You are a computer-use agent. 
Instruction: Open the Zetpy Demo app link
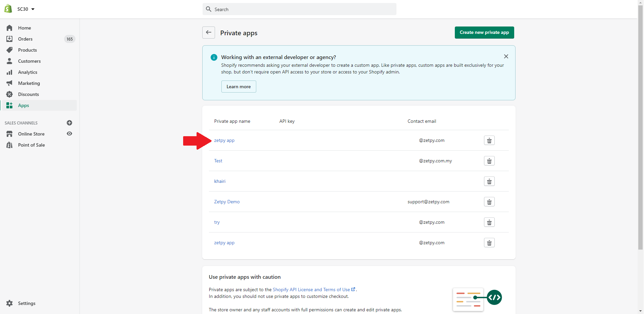[x=227, y=202]
